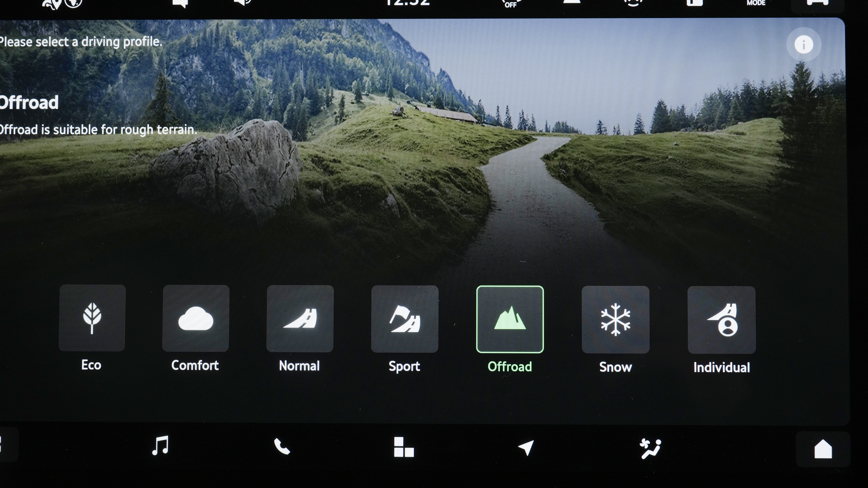Click "Offroad is suitable for rough terrain." description

pyautogui.click(x=98, y=130)
